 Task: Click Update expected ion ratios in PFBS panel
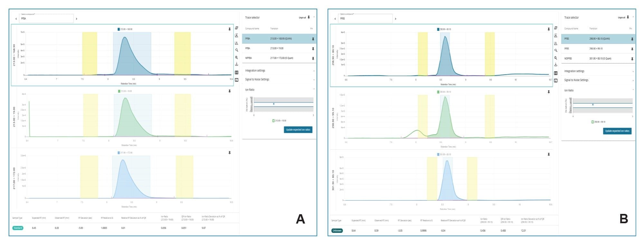pos(617,131)
